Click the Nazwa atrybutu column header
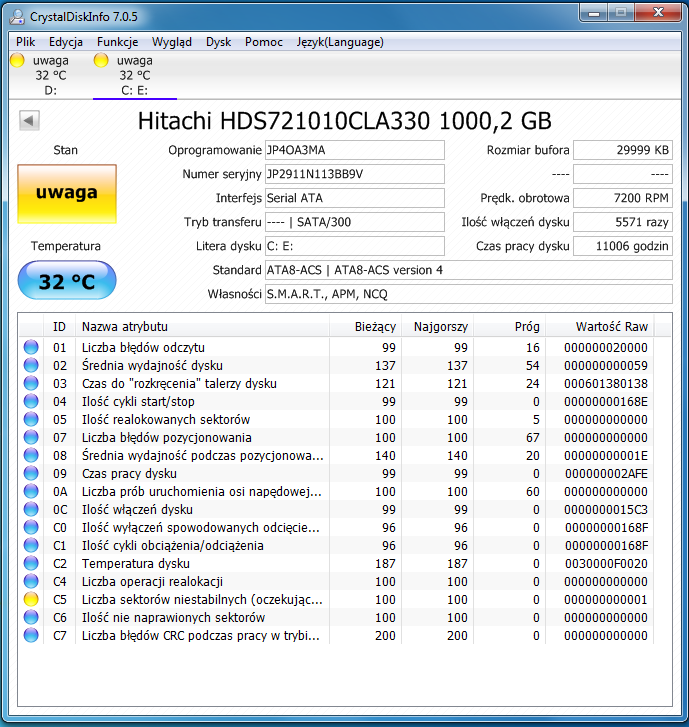This screenshot has width=689, height=727. (x=202, y=327)
